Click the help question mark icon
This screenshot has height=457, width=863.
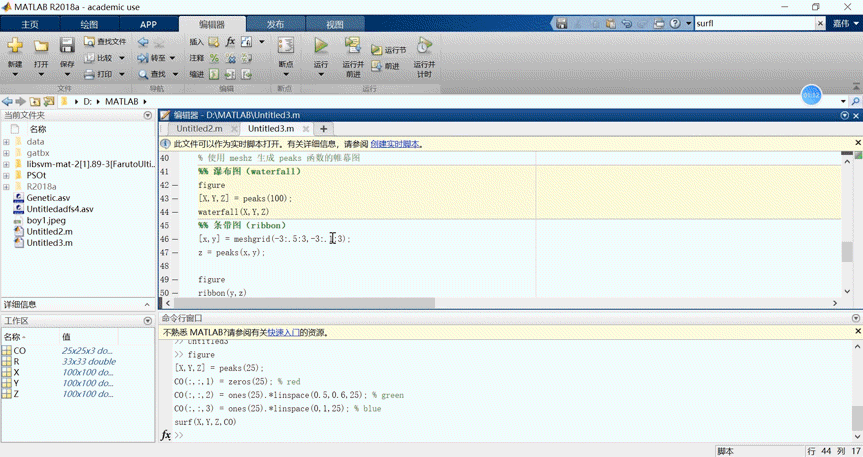tap(675, 23)
